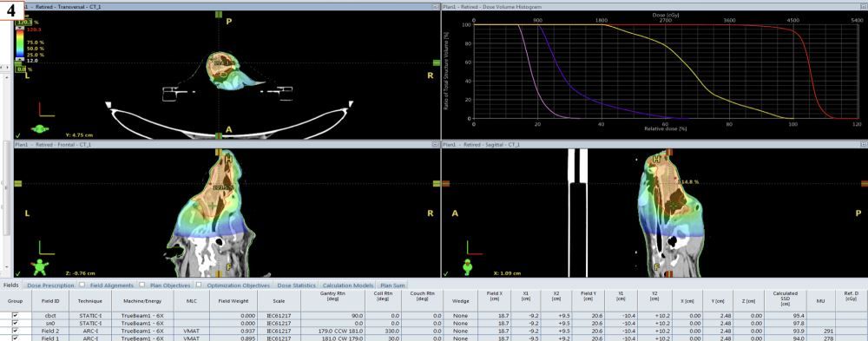The height and width of the screenshot is (341, 868).
Task: Grab the right-edge plane handle in Transversal view
Action: pos(437,63)
